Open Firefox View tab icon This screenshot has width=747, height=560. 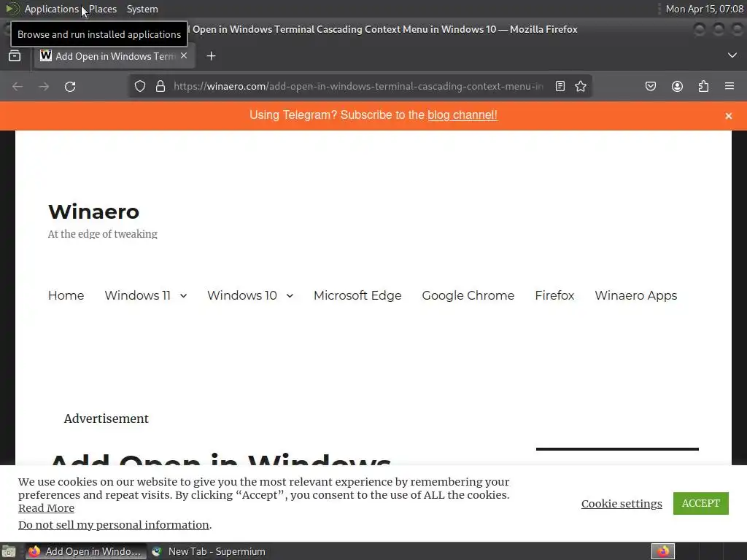pos(15,55)
